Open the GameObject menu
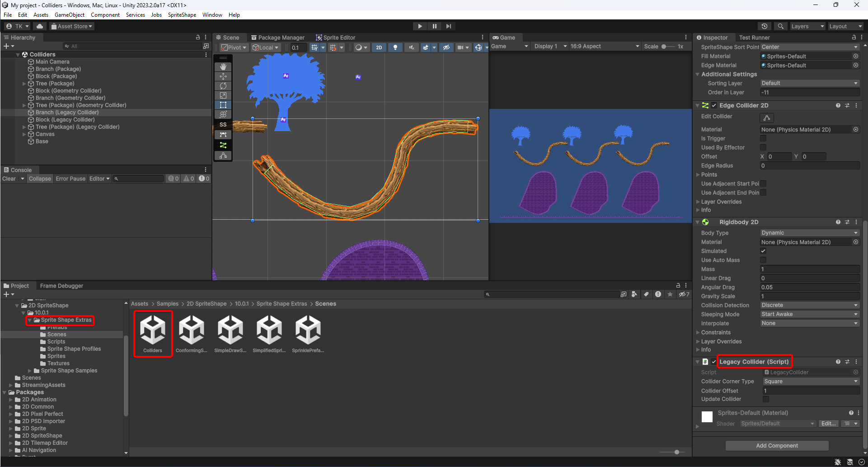Viewport: 868px width, 467px height. tap(69, 14)
